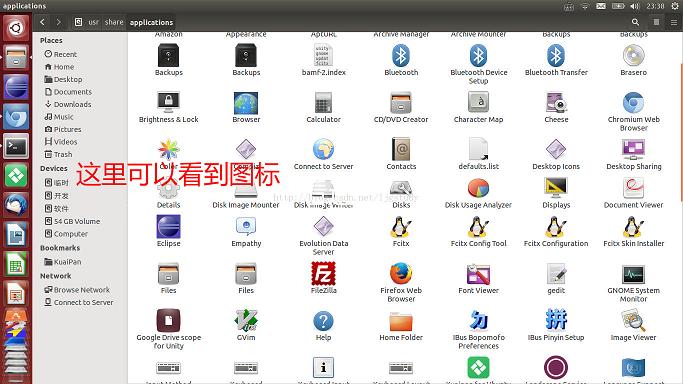Image resolution: width=683 pixels, height=384 pixels.
Task: Select the Bluetooth Device Setup icon
Action: (x=478, y=56)
